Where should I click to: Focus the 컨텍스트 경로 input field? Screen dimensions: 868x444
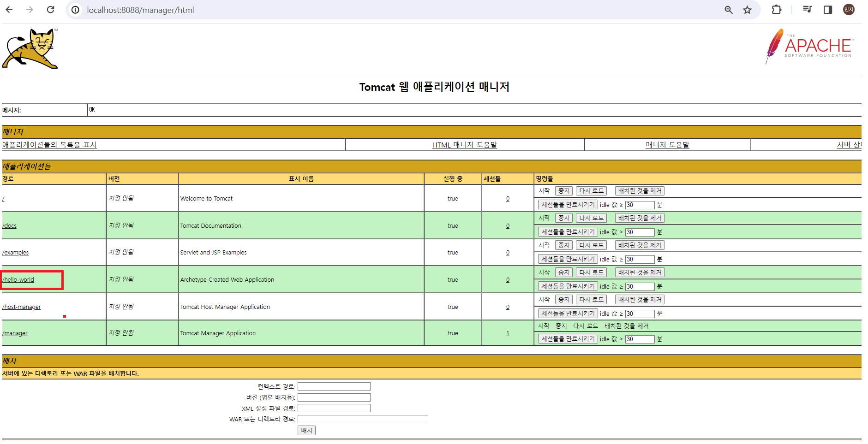pos(334,386)
